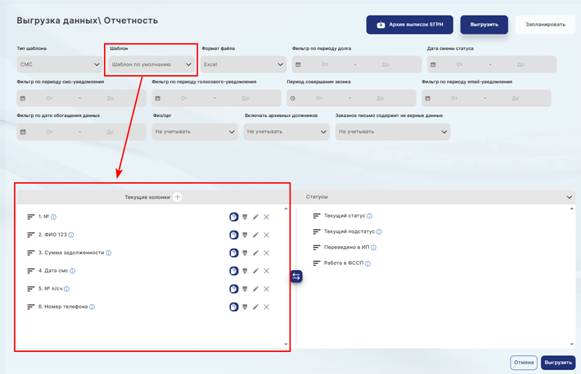
Task: Open first 'Не учитывать' dropdown beside enrichment date
Action: click(x=195, y=132)
